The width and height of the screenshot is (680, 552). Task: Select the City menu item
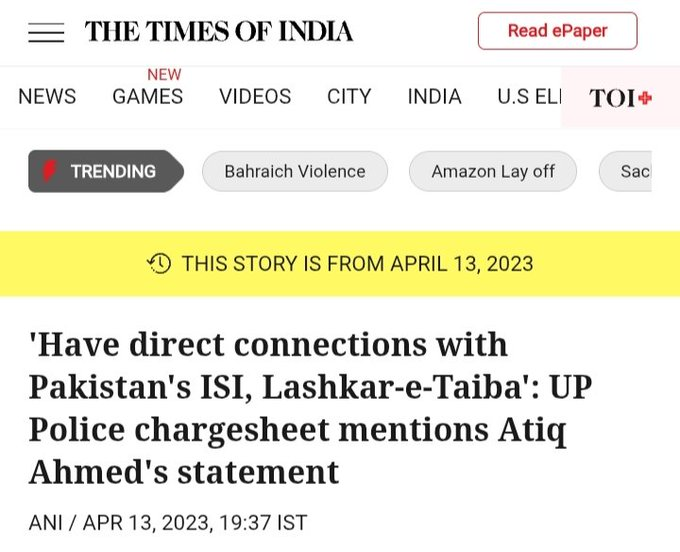click(349, 96)
